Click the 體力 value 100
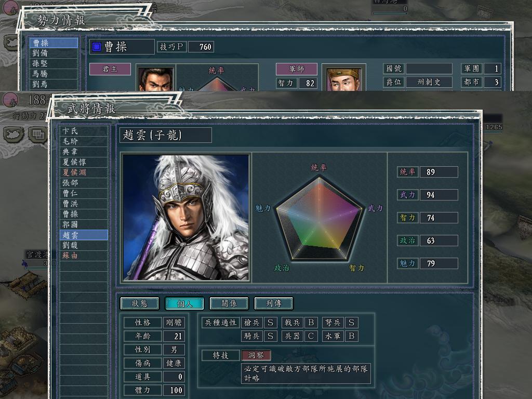 click(174, 390)
